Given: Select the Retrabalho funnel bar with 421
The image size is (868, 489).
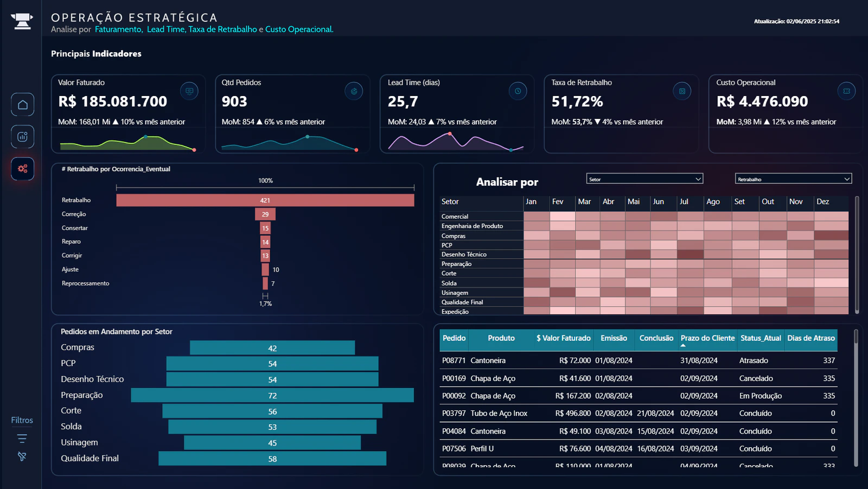Looking at the screenshot, I should [x=265, y=200].
